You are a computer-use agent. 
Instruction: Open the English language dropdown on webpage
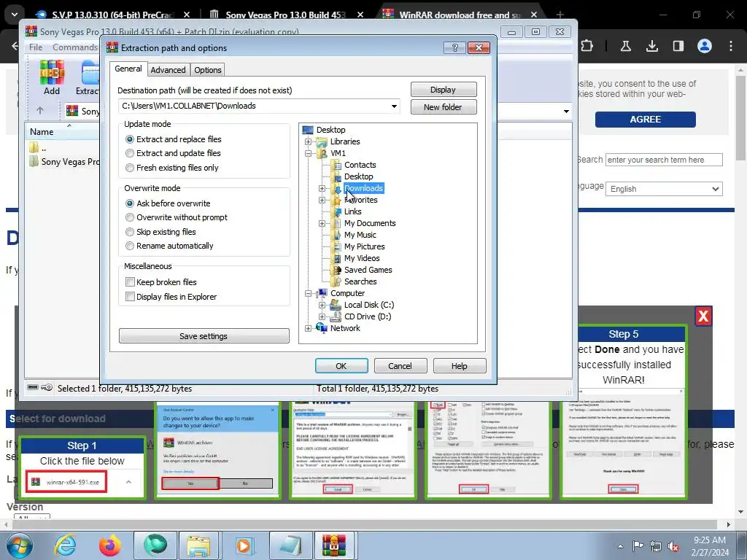(664, 189)
